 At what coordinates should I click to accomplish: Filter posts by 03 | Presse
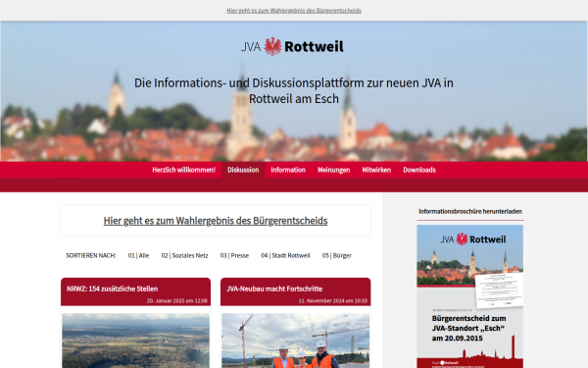pyautogui.click(x=234, y=255)
